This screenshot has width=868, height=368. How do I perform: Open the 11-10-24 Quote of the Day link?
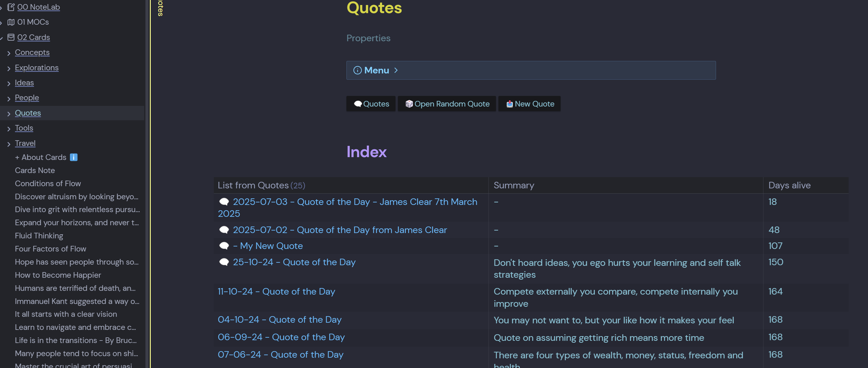276,291
